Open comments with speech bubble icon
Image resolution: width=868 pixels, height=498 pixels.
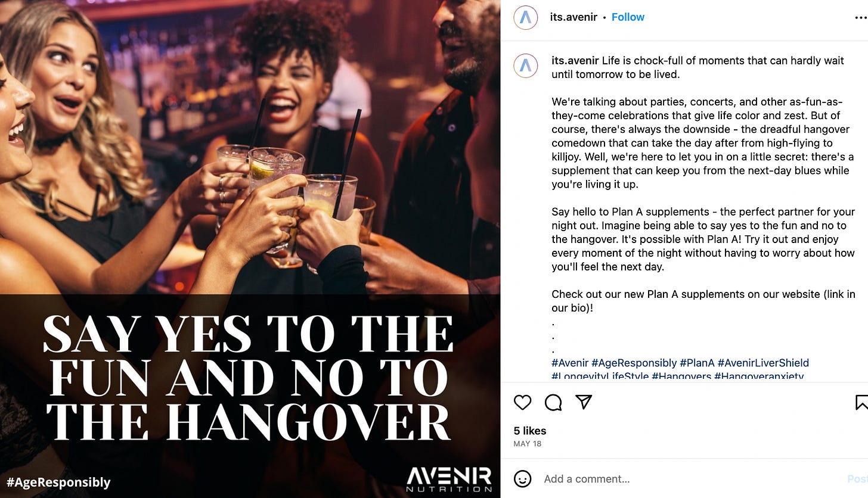point(553,403)
